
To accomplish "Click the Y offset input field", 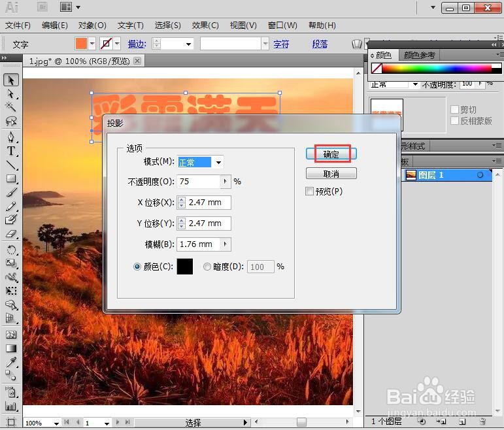I will click(209, 223).
